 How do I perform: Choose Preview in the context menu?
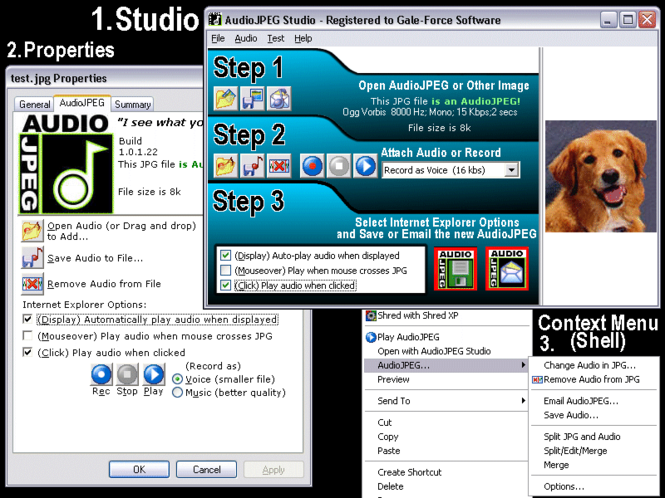446,380
